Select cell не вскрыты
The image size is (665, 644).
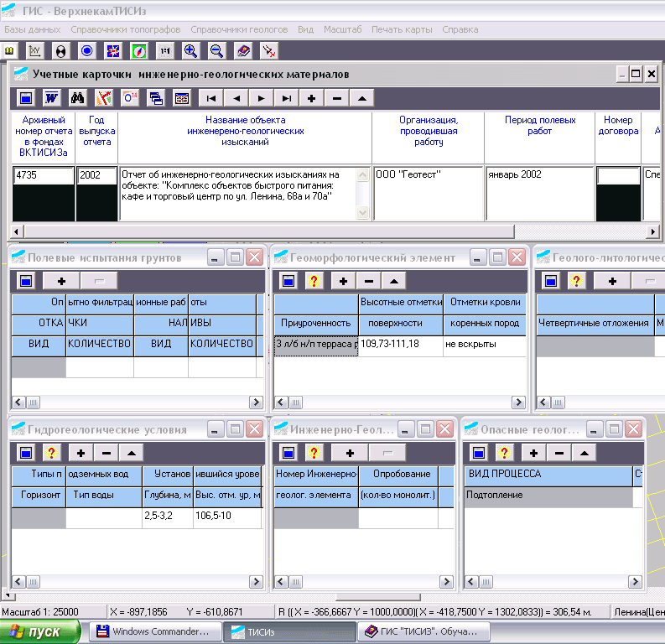click(485, 346)
